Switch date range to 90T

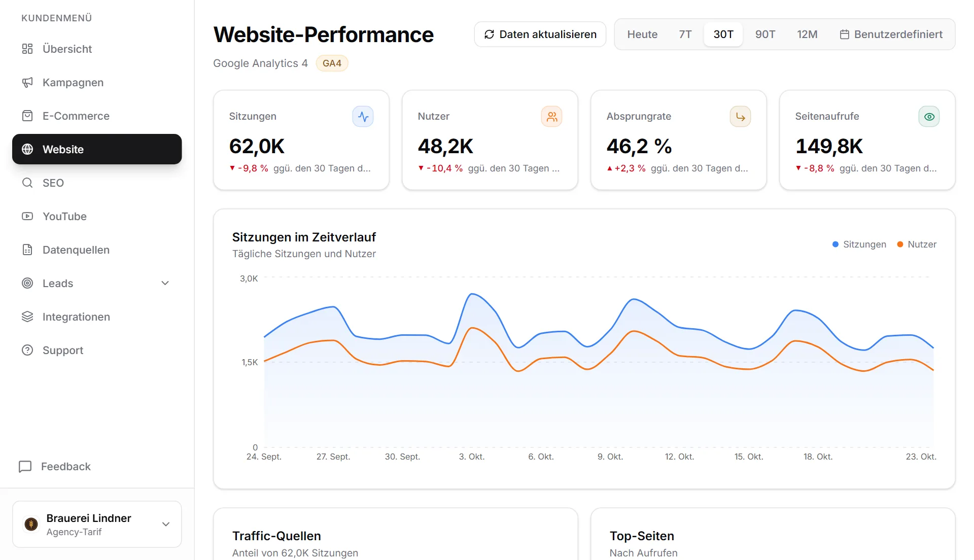click(765, 34)
